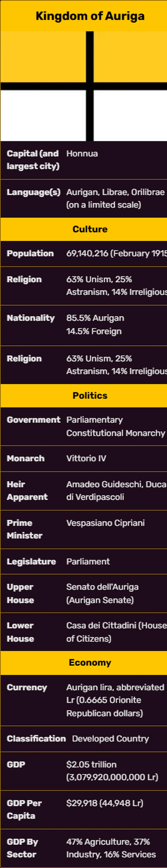
Task: Click the Senato dell'Auriga upper house value
Action: tap(102, 593)
